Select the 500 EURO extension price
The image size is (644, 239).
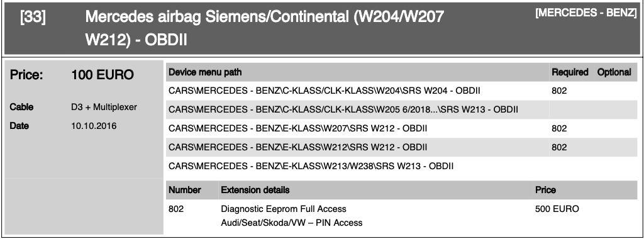click(x=557, y=209)
